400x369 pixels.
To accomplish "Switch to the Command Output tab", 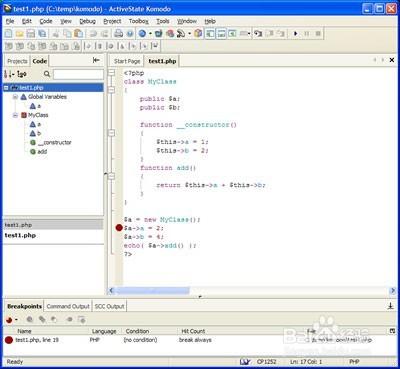I will tap(68, 306).
